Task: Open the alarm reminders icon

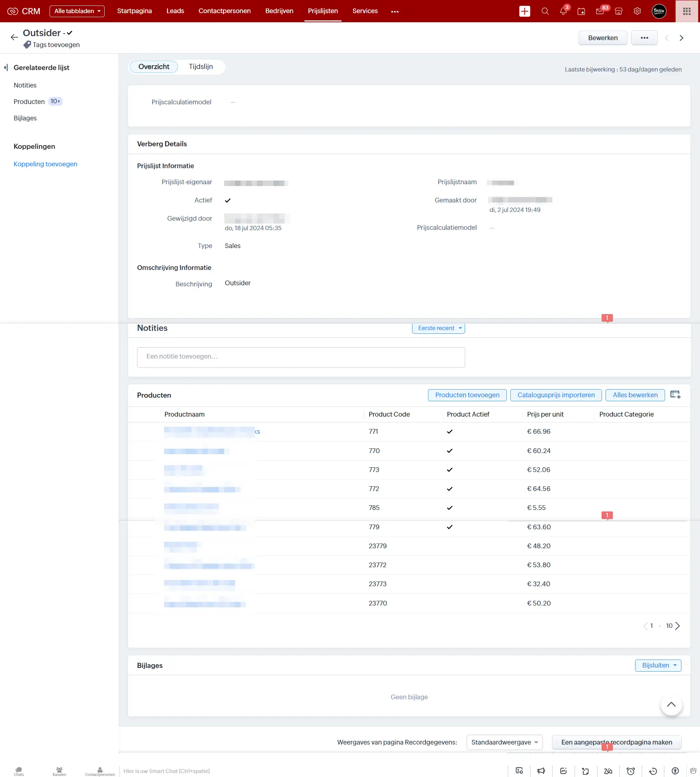Action: tap(630, 771)
